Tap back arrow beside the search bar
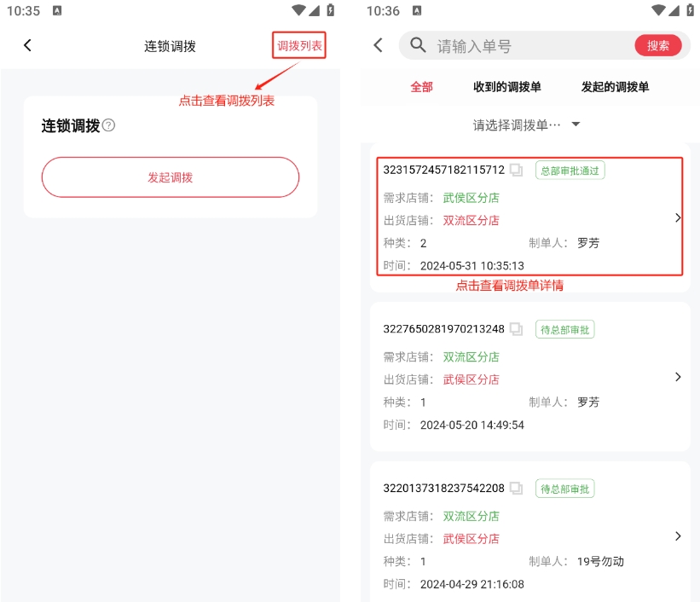The image size is (700, 602). (x=379, y=45)
